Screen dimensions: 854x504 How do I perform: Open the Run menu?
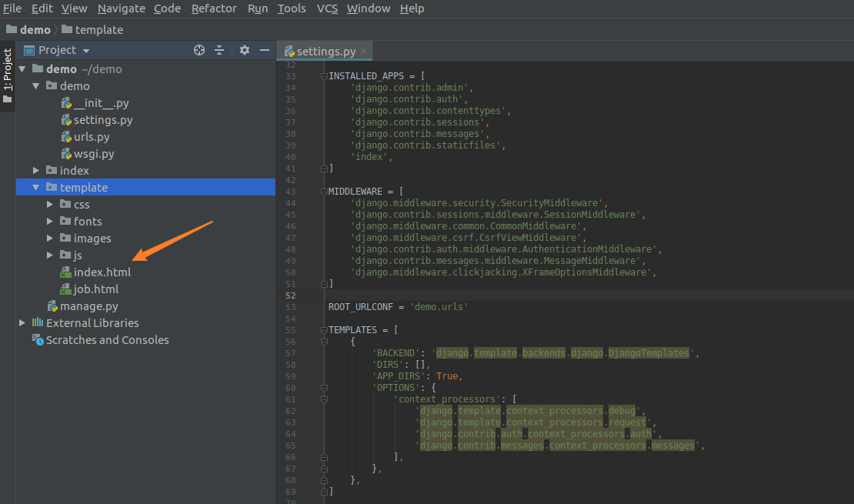[258, 8]
